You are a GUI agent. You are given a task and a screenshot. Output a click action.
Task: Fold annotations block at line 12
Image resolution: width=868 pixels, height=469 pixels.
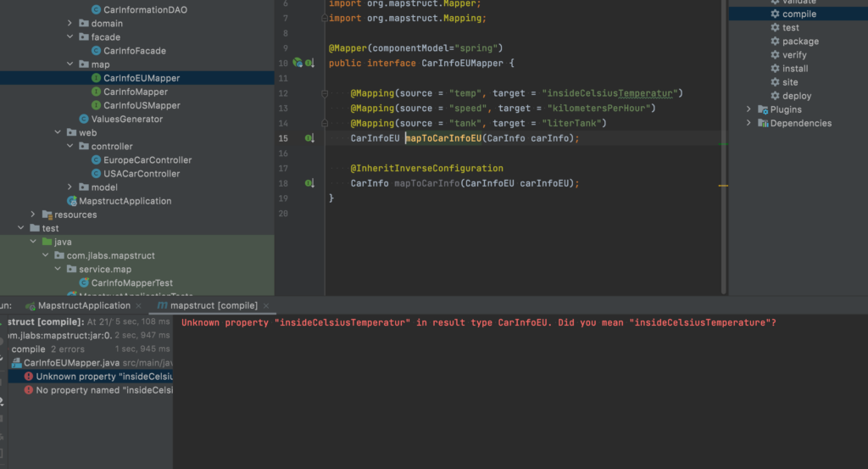tap(325, 93)
